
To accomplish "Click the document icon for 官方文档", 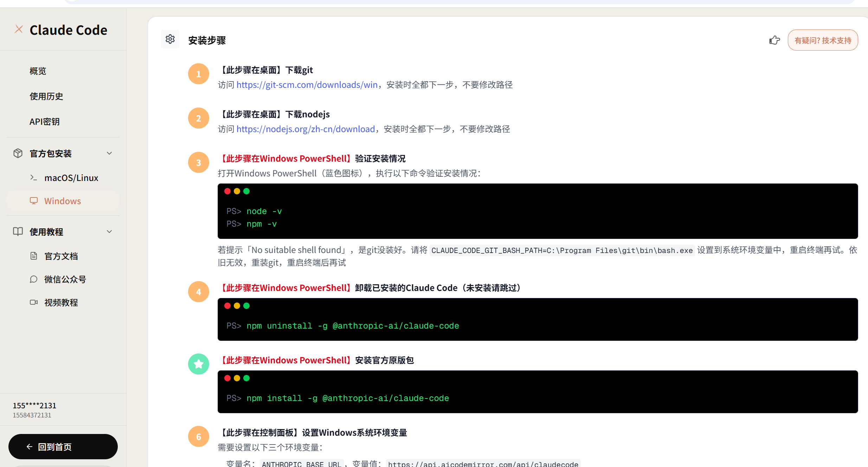I will point(34,256).
